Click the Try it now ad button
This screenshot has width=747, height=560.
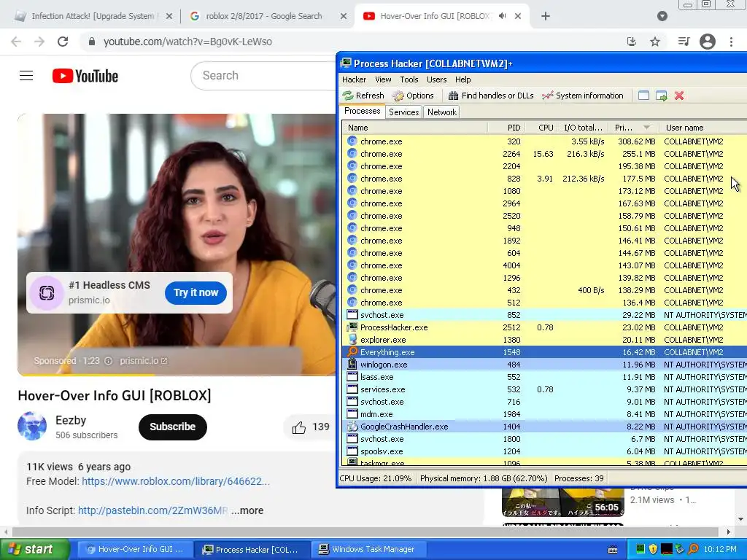coord(196,292)
